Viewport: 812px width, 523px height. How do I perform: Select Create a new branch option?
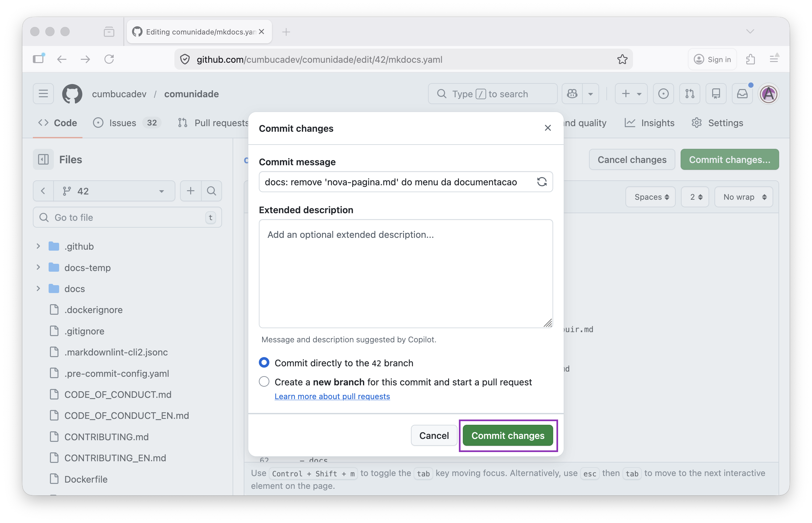tap(264, 382)
